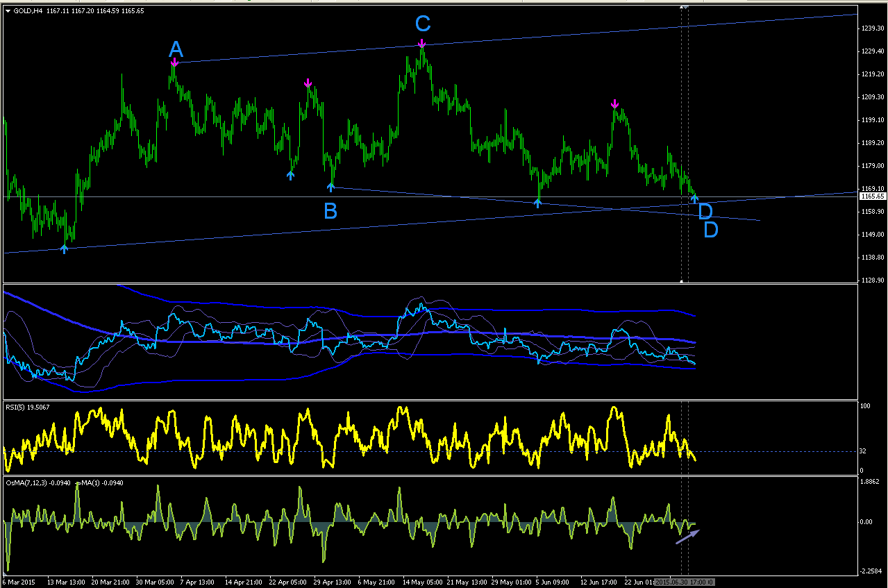This screenshot has width=888, height=588.
Task: Click the 1229.40 price axis label
Action: pos(872,51)
